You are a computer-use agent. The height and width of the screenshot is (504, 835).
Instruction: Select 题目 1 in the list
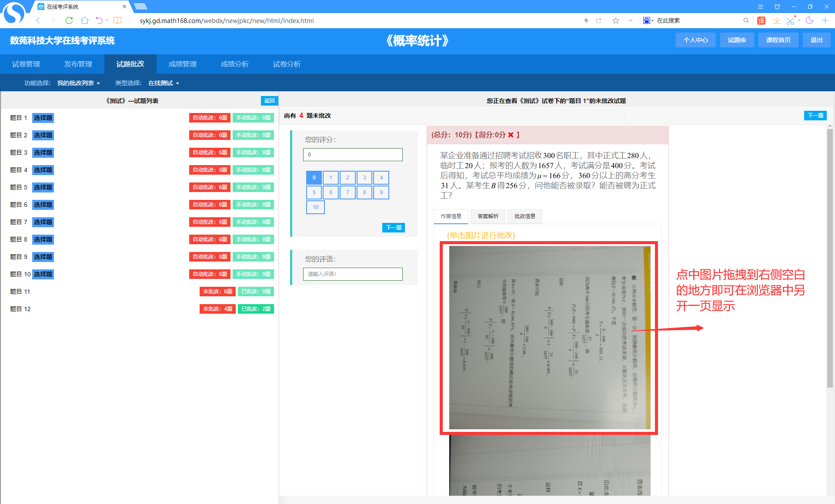tap(19, 118)
